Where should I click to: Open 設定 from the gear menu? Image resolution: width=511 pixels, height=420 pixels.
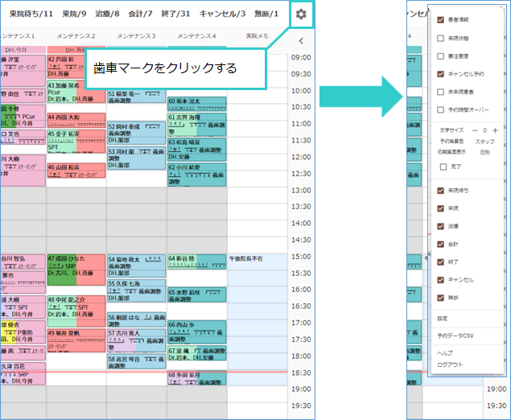pyautogui.click(x=443, y=318)
